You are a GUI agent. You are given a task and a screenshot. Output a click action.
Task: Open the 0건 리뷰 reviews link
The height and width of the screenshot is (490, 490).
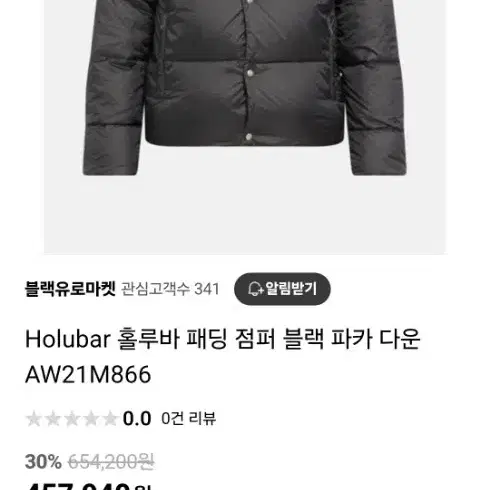tap(189, 419)
